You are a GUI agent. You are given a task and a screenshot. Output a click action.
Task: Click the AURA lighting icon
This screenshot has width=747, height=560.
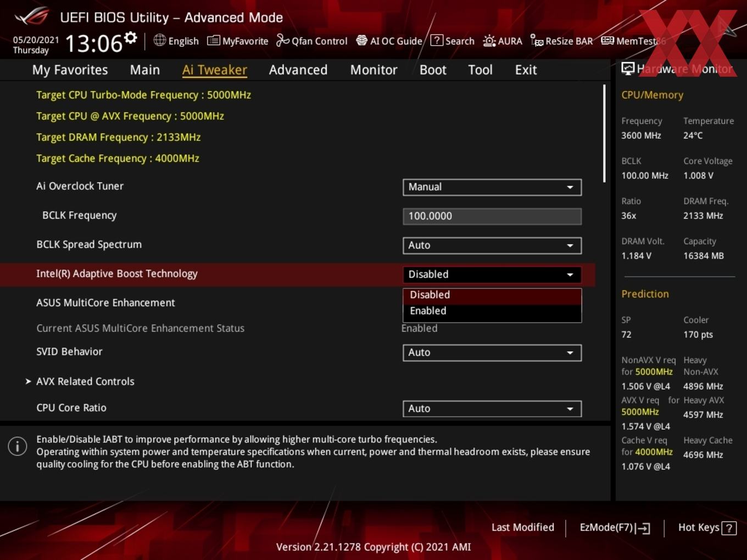(489, 41)
